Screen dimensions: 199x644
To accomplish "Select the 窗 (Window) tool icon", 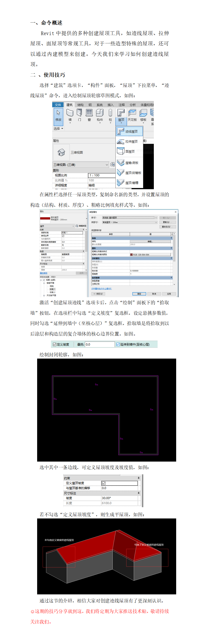I will (89, 113).
